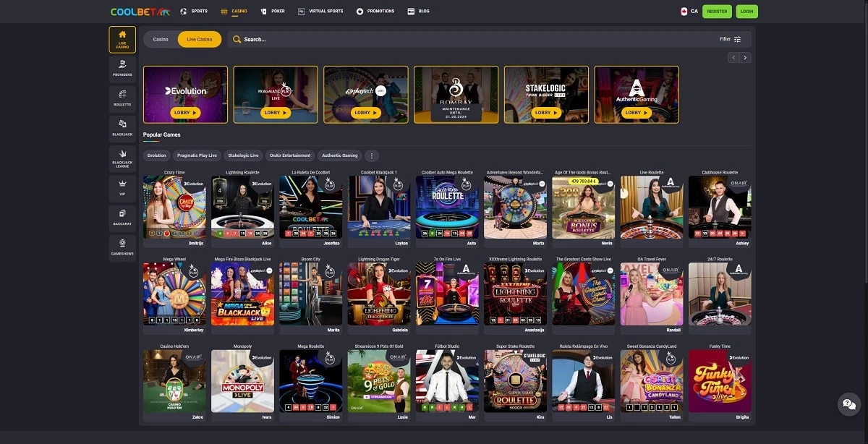Open Sweet Bonanza CandyLand game

click(x=652, y=381)
